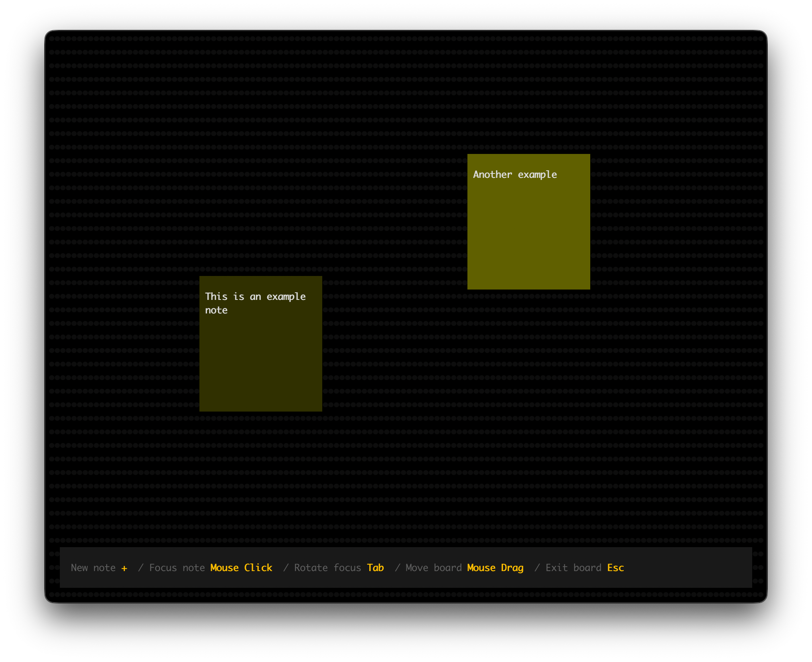Viewport: 812px width, 662px height.
Task: Click the 'Focus note' label
Action: coord(177,567)
